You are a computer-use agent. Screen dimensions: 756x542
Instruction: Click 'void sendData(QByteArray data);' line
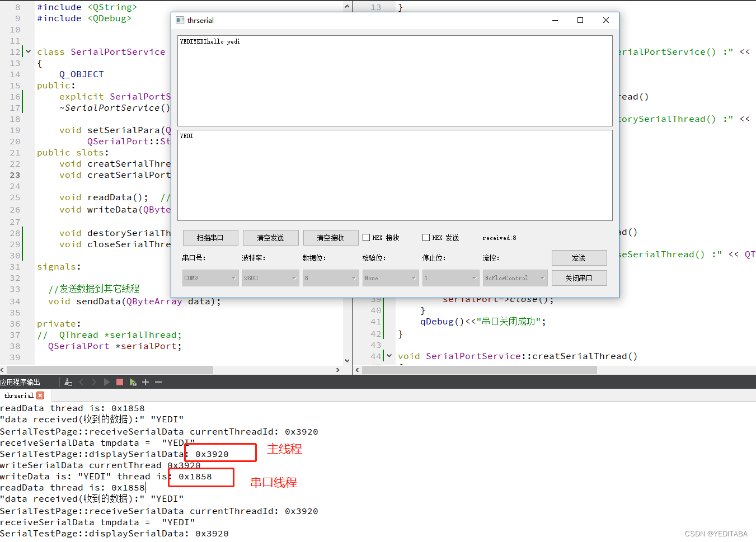pos(134,301)
